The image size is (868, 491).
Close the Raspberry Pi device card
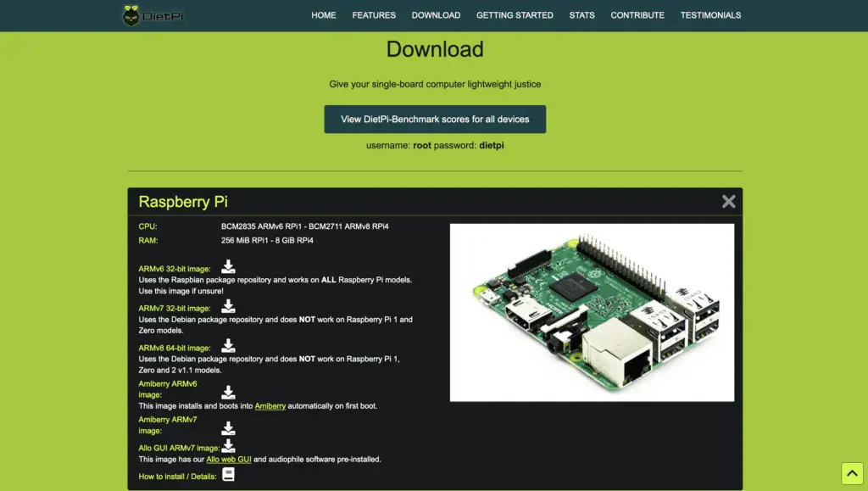tap(728, 201)
